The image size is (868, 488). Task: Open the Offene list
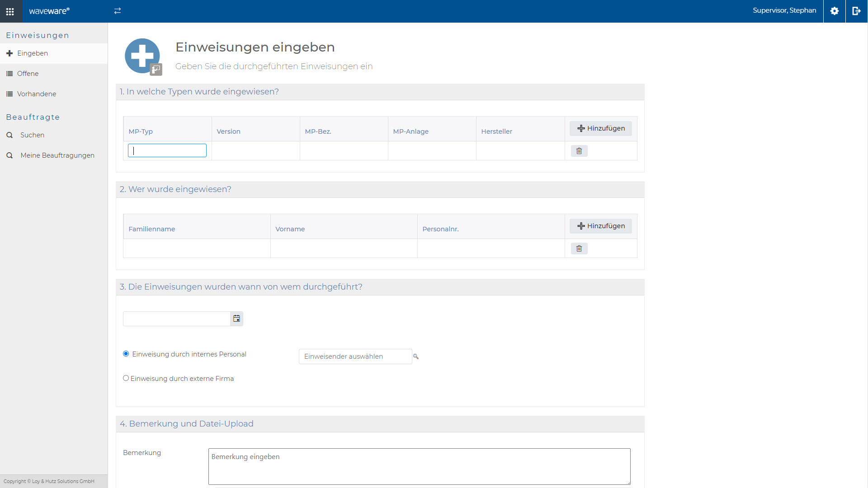point(28,74)
